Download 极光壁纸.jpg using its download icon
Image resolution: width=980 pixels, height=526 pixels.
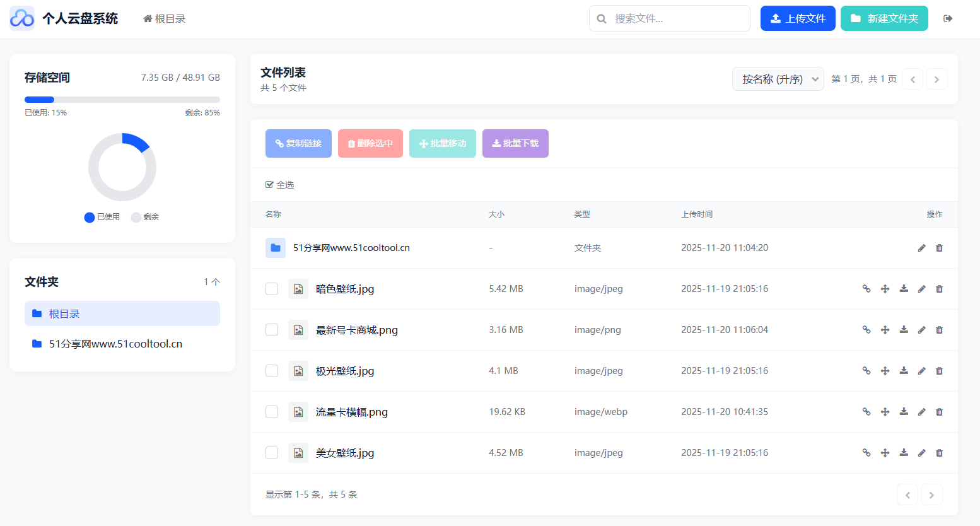[x=903, y=370]
